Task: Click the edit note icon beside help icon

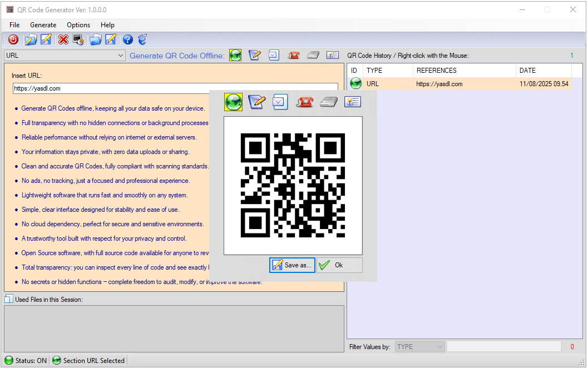Action: (111, 39)
